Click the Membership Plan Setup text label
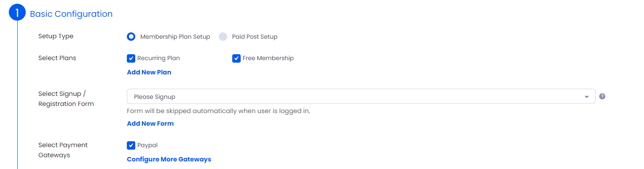The image size is (644, 169). [x=175, y=37]
